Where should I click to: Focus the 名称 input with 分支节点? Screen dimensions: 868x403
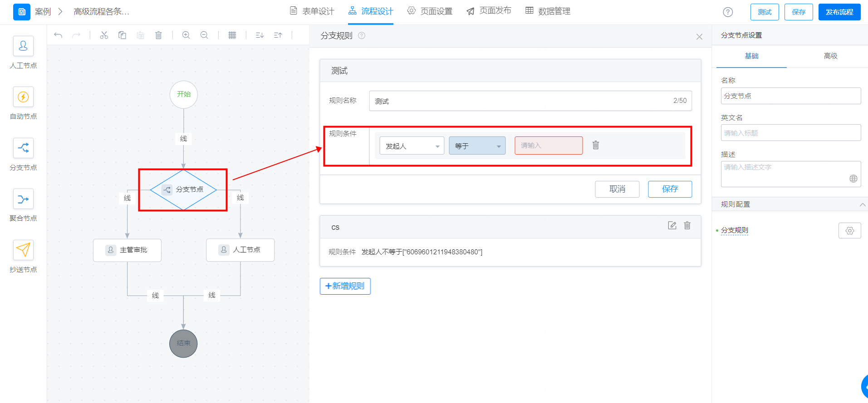791,96
